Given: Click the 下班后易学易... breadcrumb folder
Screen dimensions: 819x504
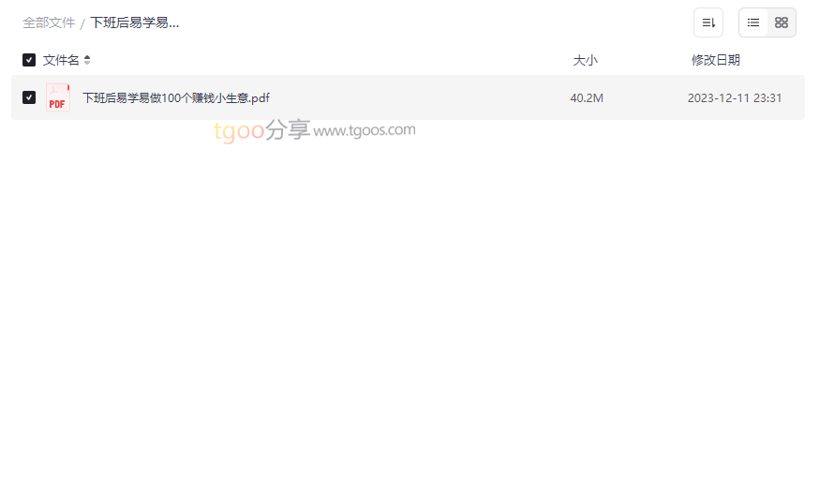Looking at the screenshot, I should pos(135,23).
